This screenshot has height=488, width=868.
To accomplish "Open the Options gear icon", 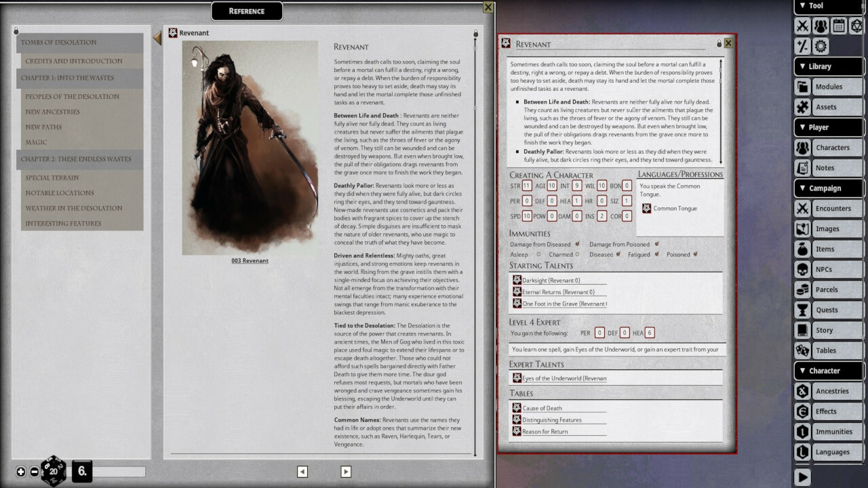I will click(x=822, y=46).
